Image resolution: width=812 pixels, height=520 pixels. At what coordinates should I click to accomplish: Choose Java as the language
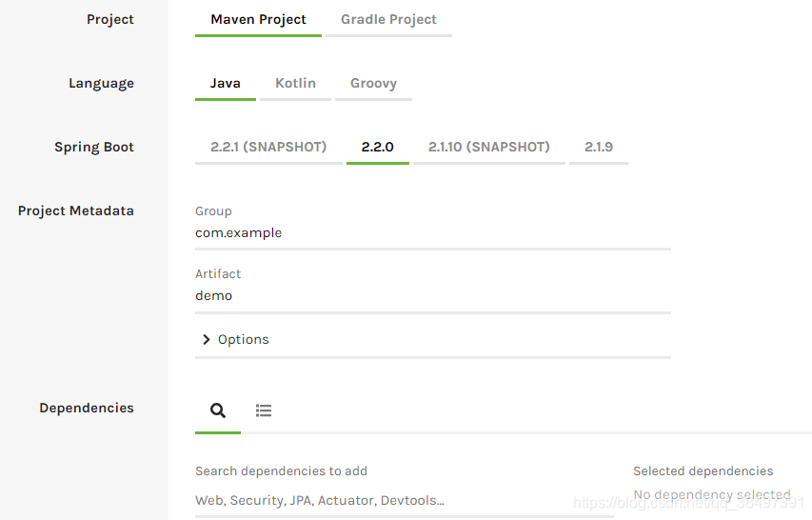[x=226, y=84]
